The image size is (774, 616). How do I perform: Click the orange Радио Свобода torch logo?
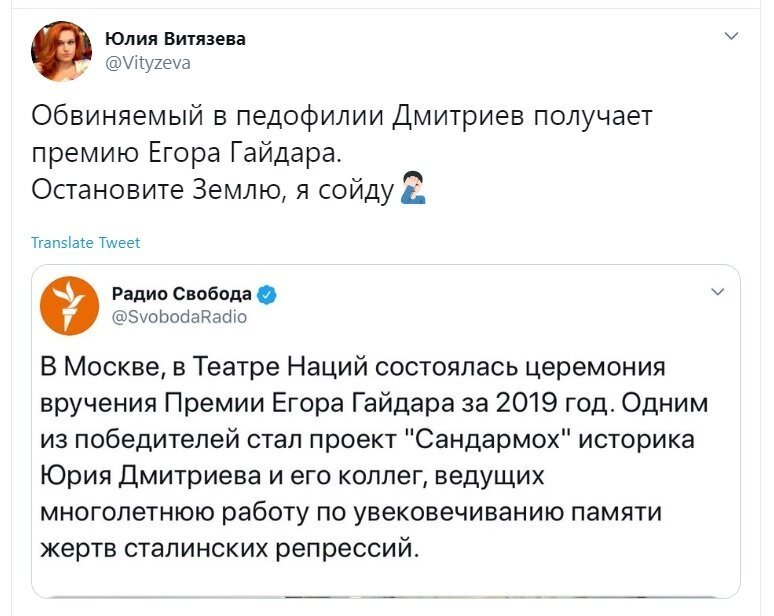(x=69, y=306)
